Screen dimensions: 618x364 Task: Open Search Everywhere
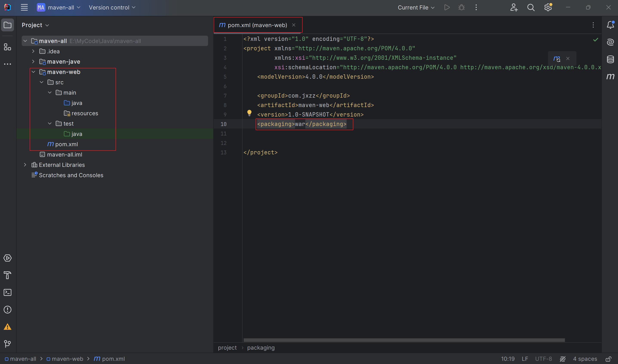[531, 7]
